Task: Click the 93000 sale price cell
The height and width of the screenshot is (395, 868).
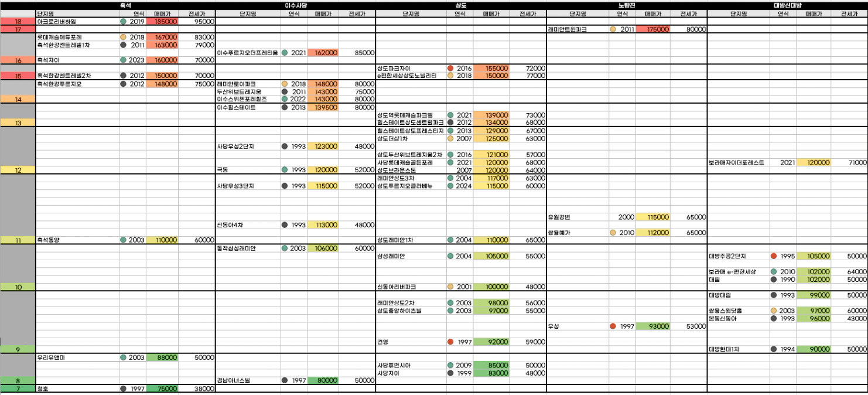Action: [x=653, y=326]
